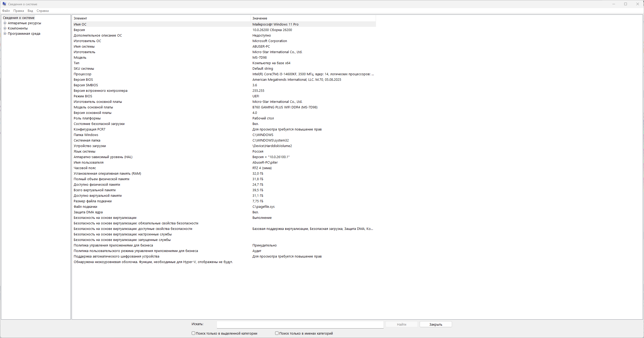The height and width of the screenshot is (338, 644).
Task: Select the Программная среда tree label
Action: [24, 34]
